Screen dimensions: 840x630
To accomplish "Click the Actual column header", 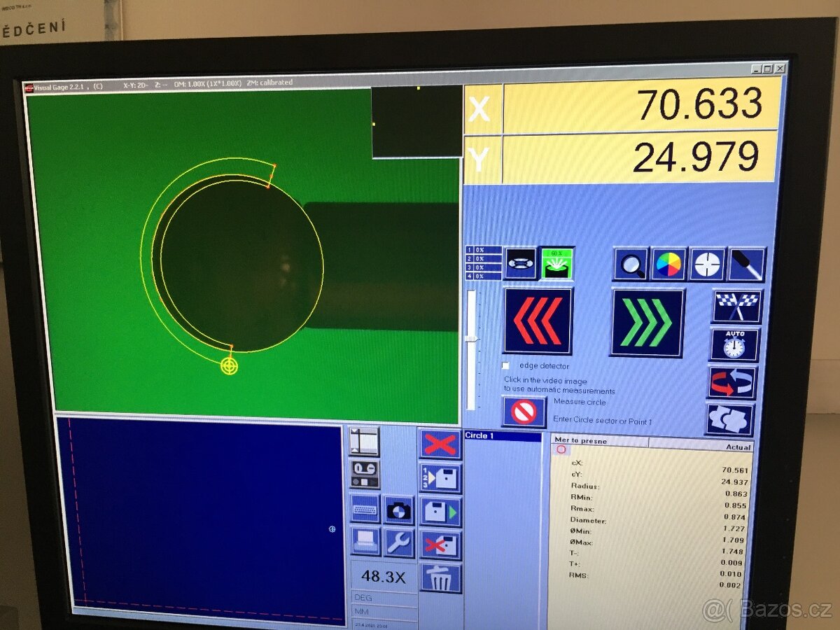I will pos(701,445).
